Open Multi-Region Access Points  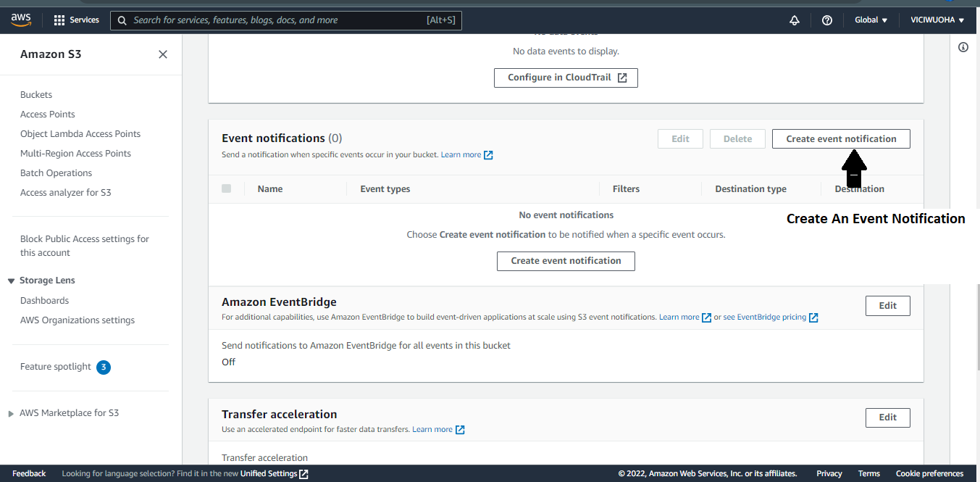tap(75, 154)
